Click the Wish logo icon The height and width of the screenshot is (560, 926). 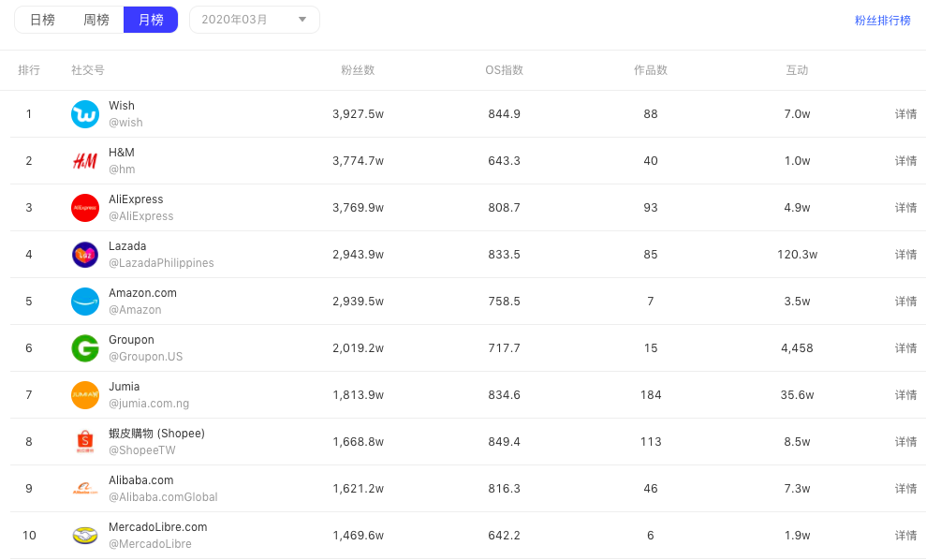pyautogui.click(x=85, y=114)
